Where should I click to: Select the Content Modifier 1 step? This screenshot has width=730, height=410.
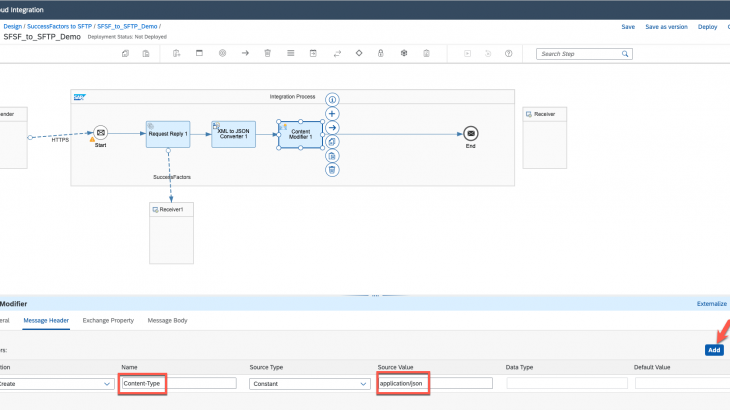point(301,134)
